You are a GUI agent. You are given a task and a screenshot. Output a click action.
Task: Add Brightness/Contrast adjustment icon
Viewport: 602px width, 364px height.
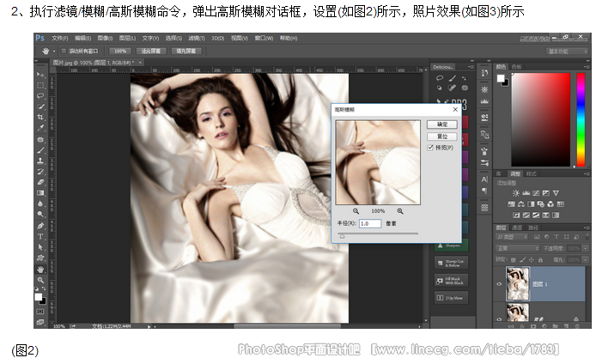(515, 193)
